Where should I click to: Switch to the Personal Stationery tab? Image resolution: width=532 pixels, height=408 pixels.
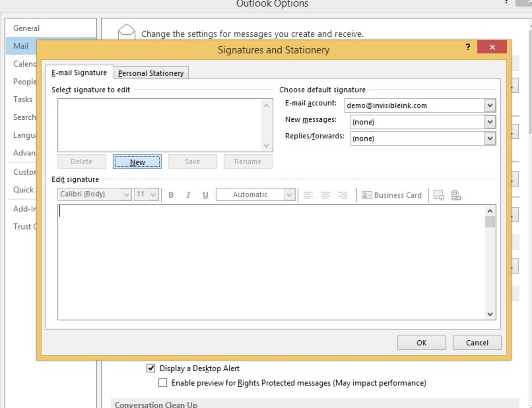pos(151,73)
